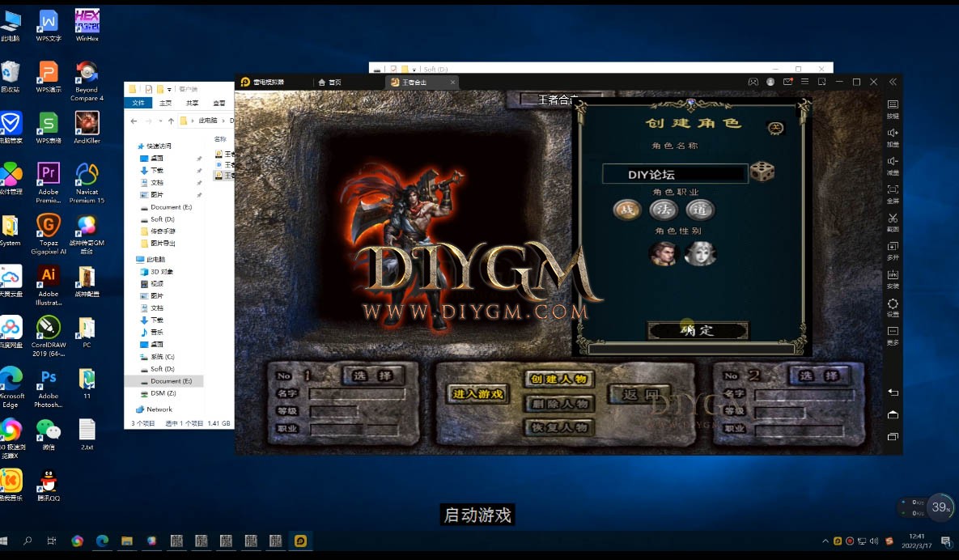The height and width of the screenshot is (560, 959).
Task: Click the 选择 button for character slot 1
Action: click(x=372, y=375)
